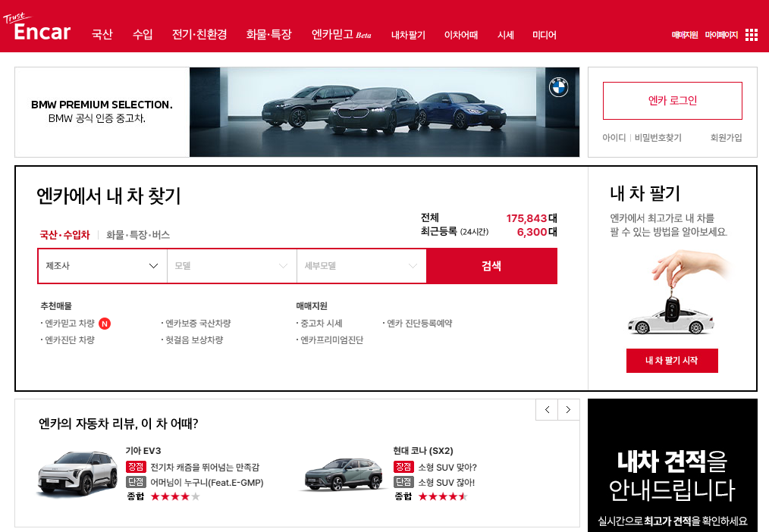Switch to the 화물·특장·버스 search tab

(x=137, y=233)
